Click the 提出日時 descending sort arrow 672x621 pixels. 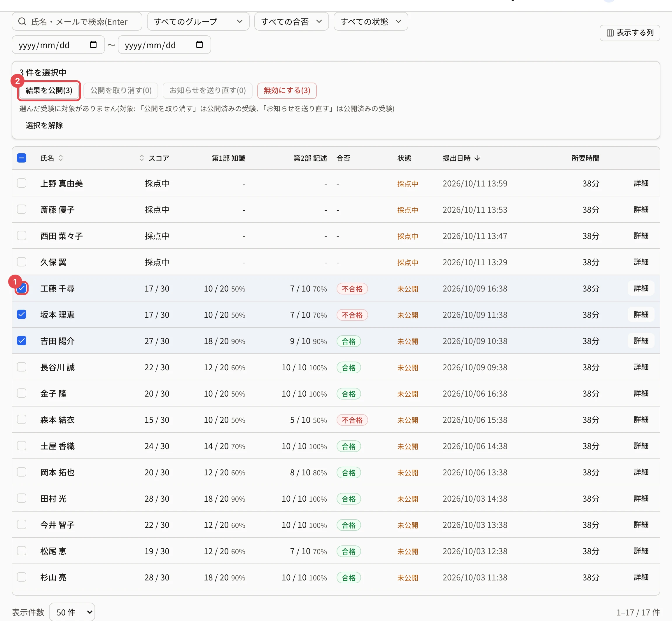click(x=477, y=158)
